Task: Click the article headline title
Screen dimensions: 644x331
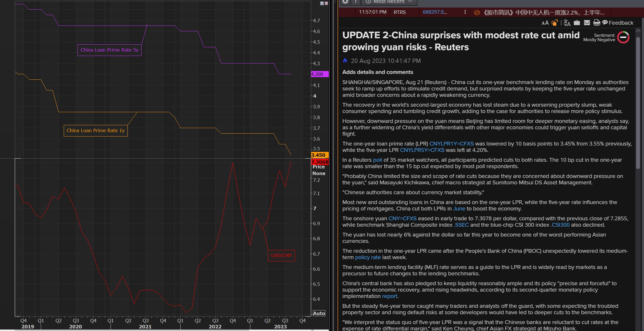Action: tap(461, 41)
